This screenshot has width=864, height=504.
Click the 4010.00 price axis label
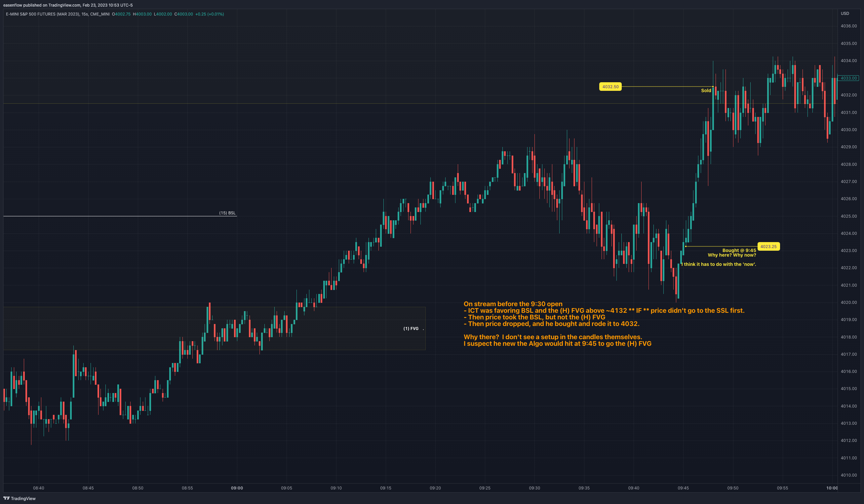click(848, 475)
